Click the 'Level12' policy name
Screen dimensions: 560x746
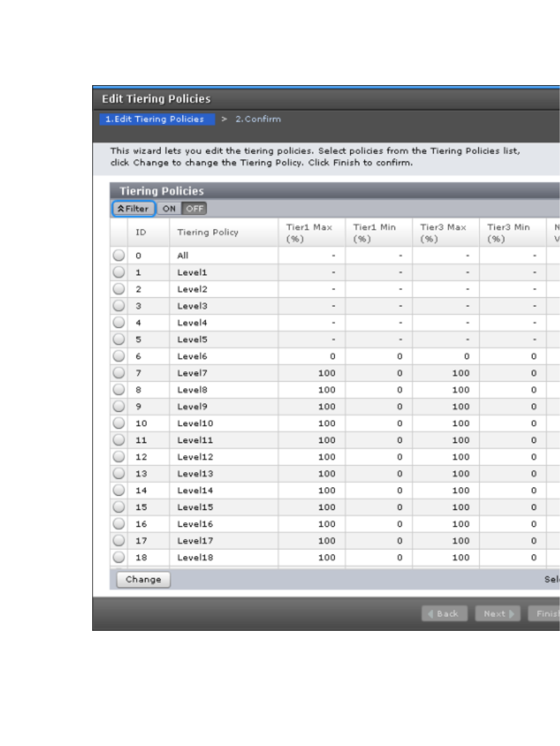click(195, 456)
